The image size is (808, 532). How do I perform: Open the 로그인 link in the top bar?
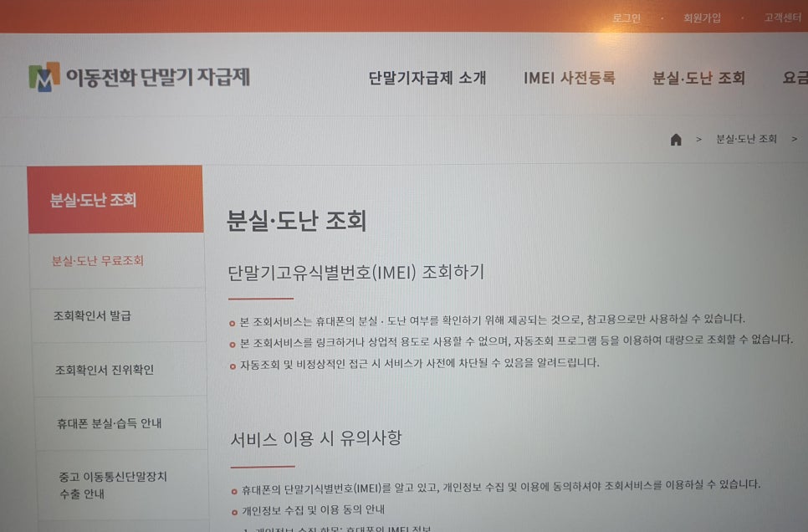pyautogui.click(x=626, y=18)
